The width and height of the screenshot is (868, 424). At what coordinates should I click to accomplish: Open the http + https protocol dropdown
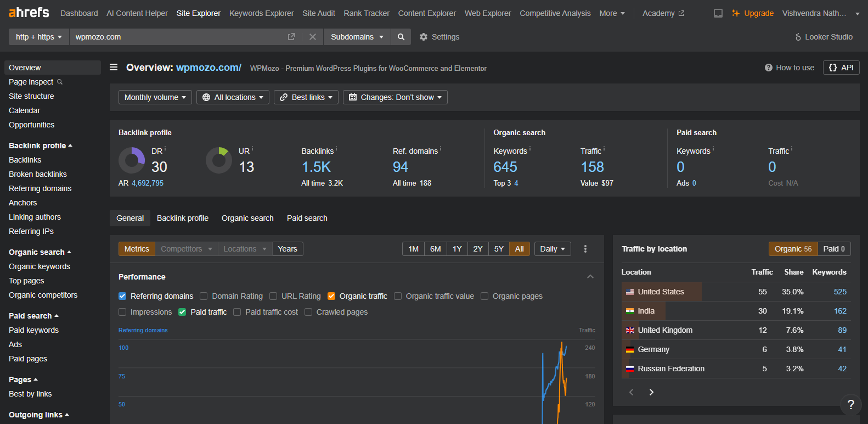(x=39, y=37)
